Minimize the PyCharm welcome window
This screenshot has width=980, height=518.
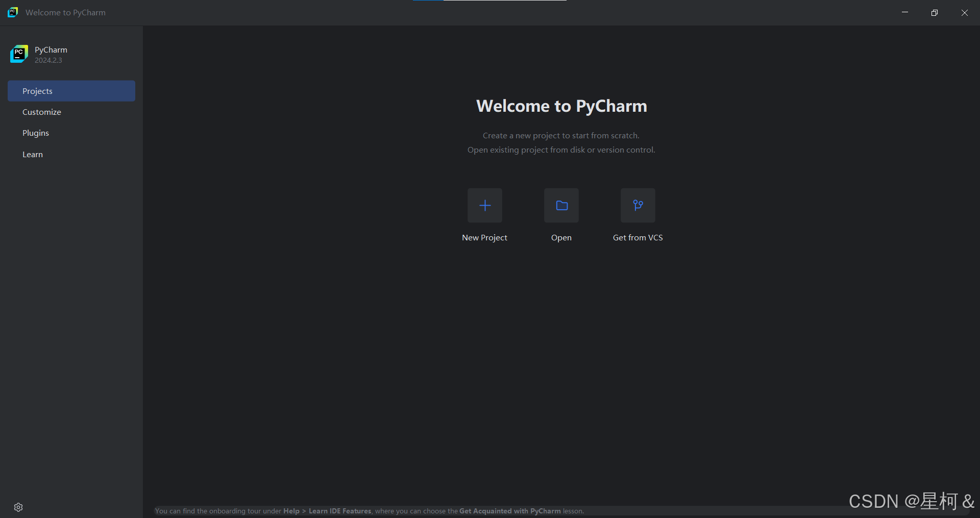905,12
